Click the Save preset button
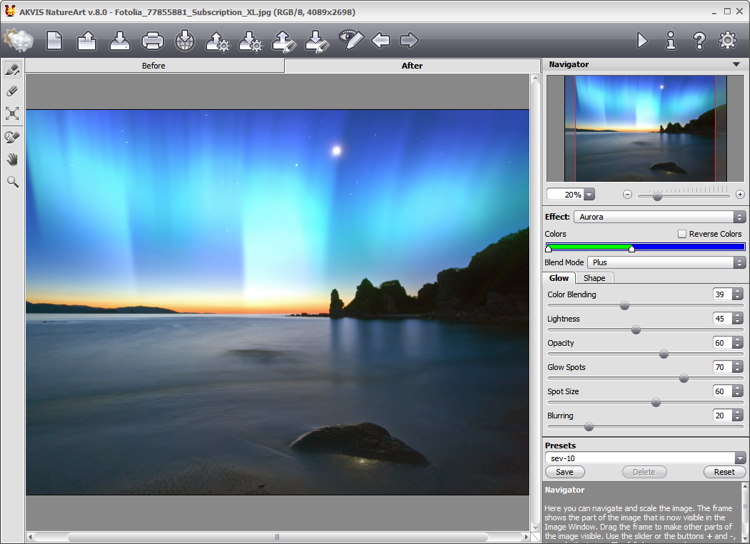The width and height of the screenshot is (750, 544). coord(564,472)
